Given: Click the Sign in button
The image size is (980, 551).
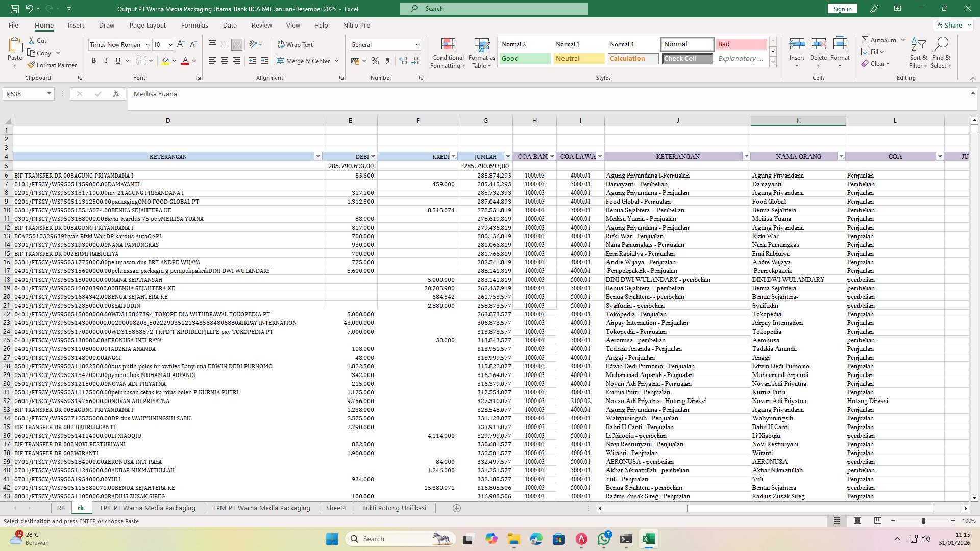Looking at the screenshot, I should [x=842, y=9].
